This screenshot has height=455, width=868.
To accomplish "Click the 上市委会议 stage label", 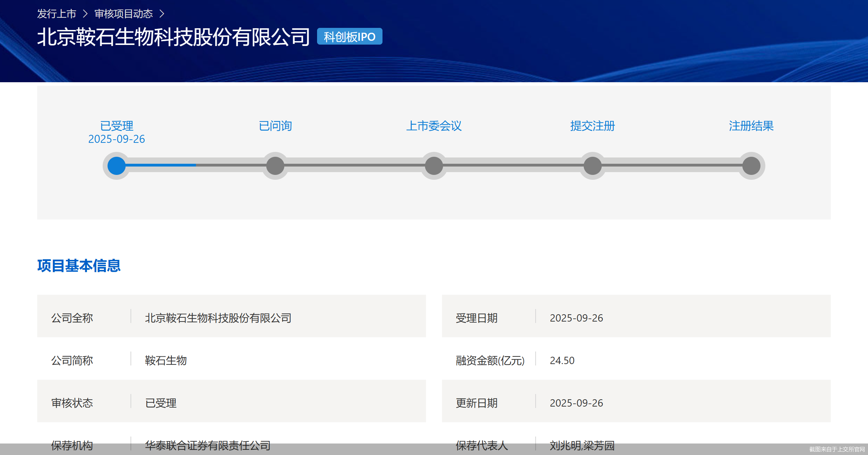I will 434,126.
